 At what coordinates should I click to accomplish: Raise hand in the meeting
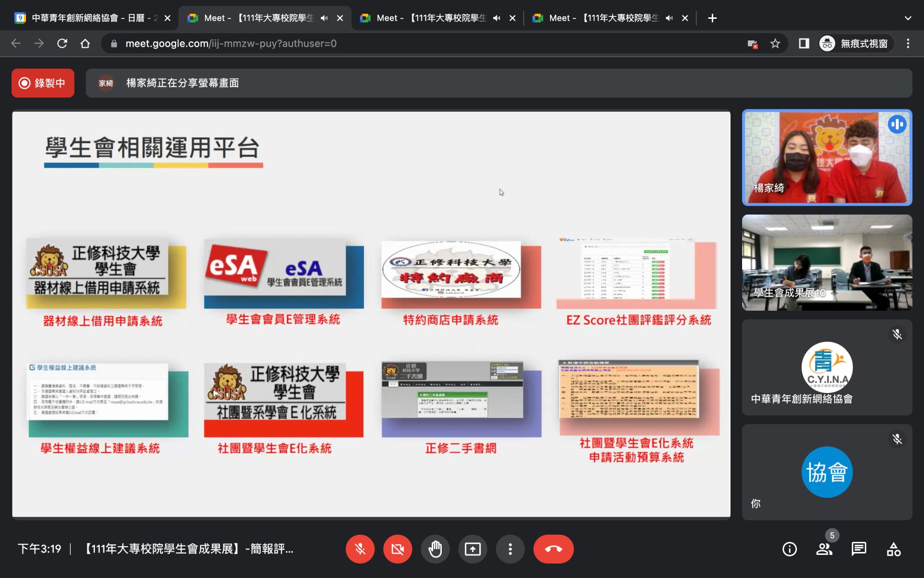pos(435,549)
